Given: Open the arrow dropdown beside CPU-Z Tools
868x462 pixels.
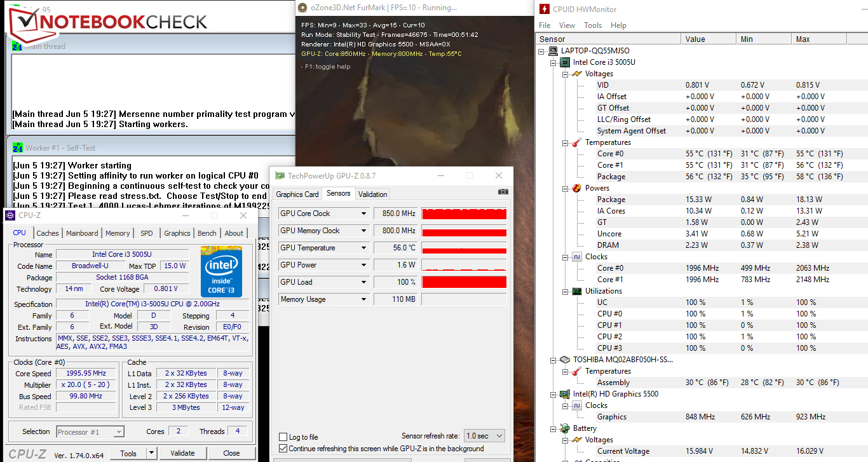Looking at the screenshot, I should coord(151,453).
